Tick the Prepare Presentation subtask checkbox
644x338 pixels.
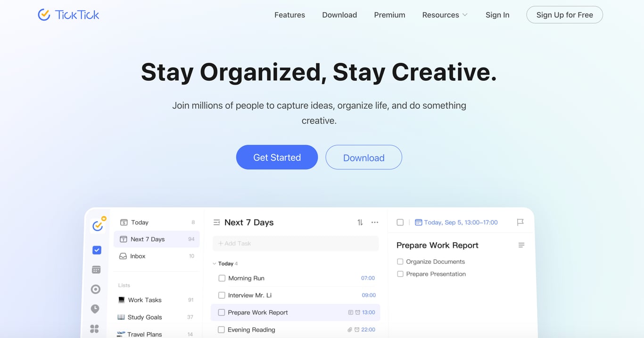pos(400,274)
